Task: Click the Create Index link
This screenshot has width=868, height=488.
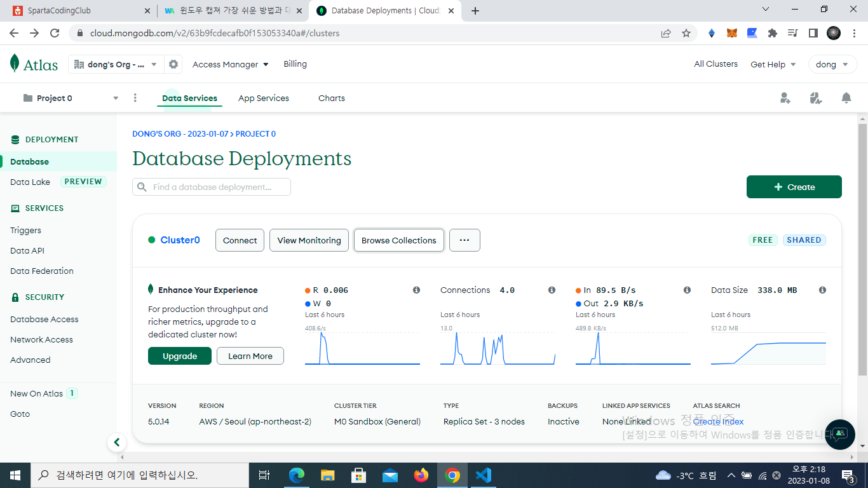Action: pos(719,421)
